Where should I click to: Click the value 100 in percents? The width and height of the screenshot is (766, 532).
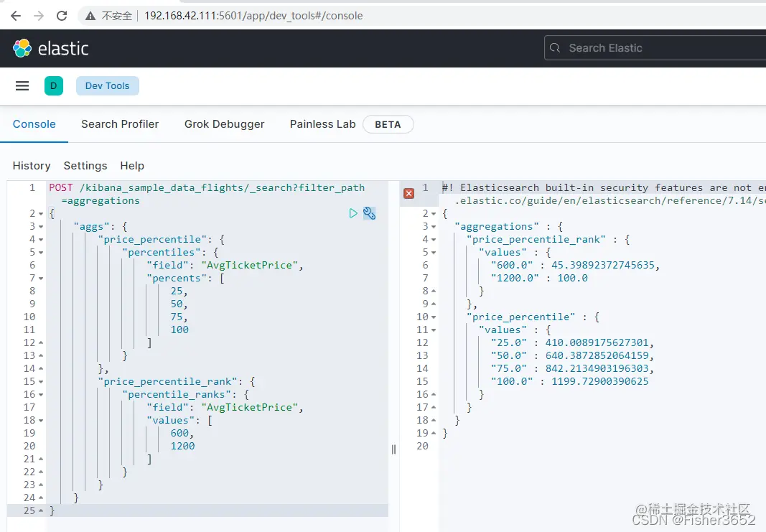(179, 330)
